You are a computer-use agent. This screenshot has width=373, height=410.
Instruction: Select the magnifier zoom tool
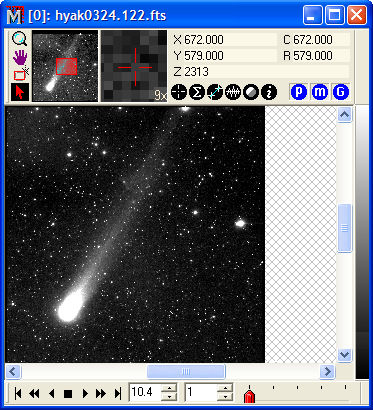click(20, 39)
